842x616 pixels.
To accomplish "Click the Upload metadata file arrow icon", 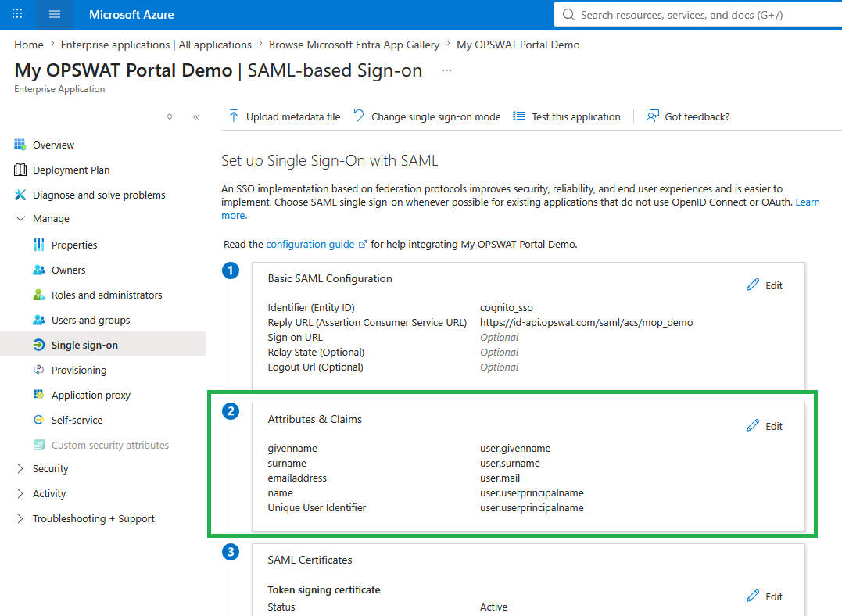I will (234, 116).
